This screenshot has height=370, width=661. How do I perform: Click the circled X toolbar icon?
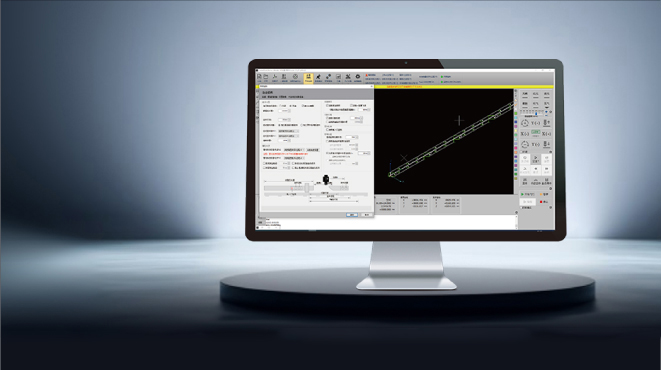click(x=295, y=77)
